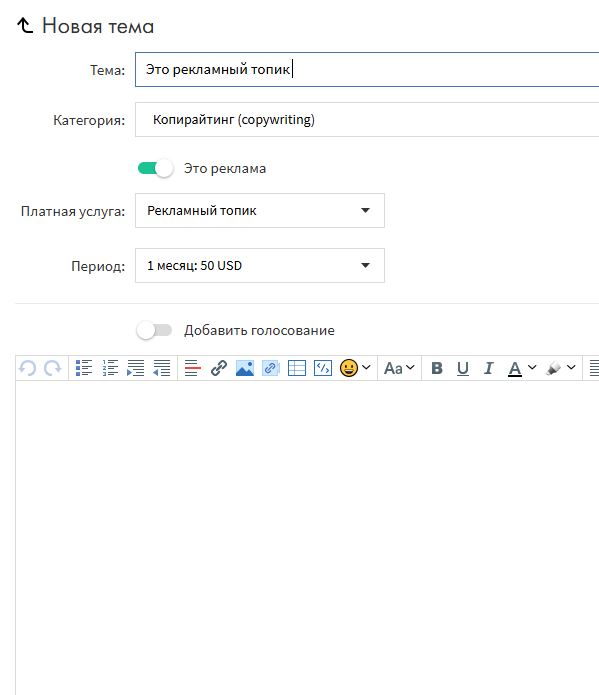This screenshot has width=599, height=695.
Task: Open the "Платная услуга" dropdown
Action: (x=260, y=211)
